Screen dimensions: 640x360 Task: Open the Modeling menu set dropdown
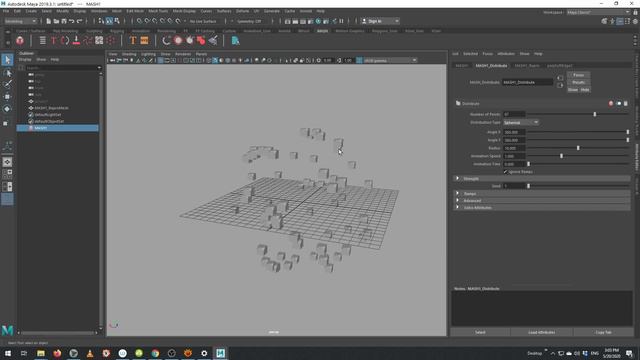point(20,21)
